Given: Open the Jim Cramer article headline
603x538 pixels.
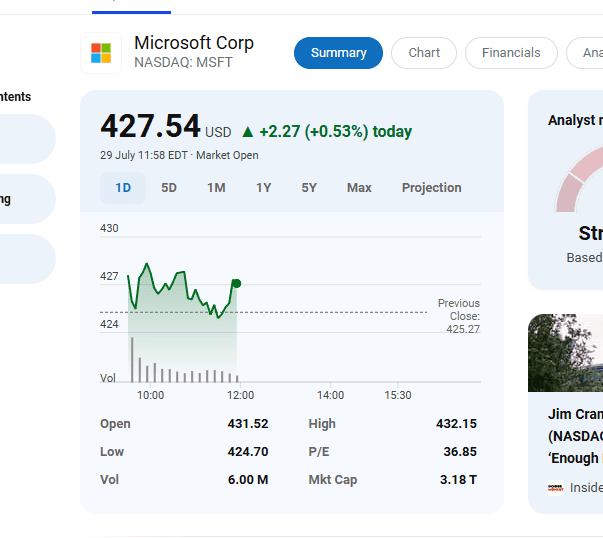Looking at the screenshot, I should [575, 436].
